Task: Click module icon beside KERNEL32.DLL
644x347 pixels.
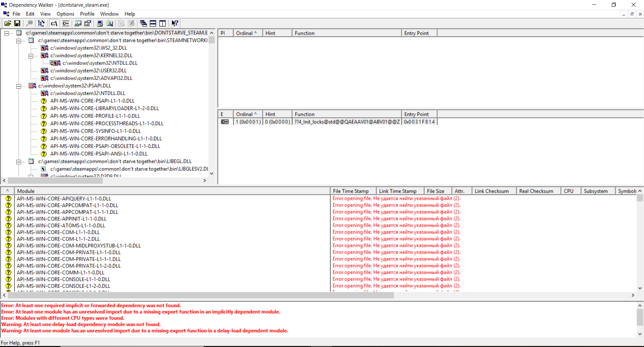Action: pyautogui.click(x=44, y=55)
